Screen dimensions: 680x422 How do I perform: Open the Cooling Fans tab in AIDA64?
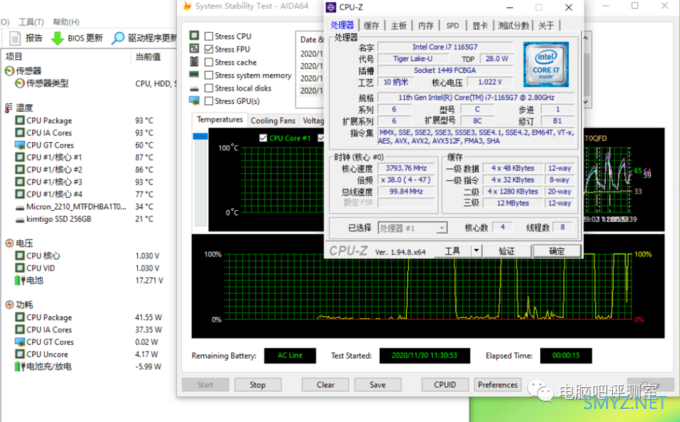coord(273,121)
